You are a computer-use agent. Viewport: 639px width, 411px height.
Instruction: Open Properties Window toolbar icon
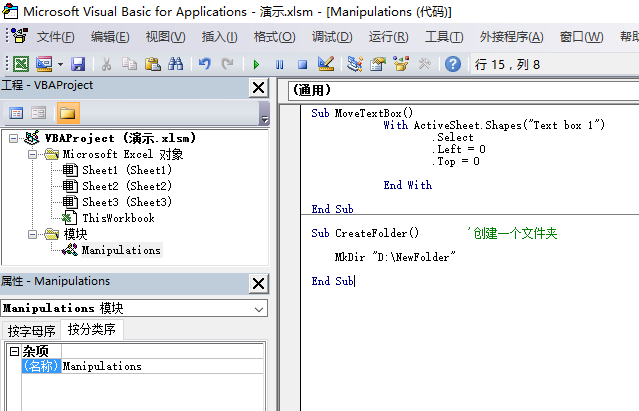pos(378,64)
